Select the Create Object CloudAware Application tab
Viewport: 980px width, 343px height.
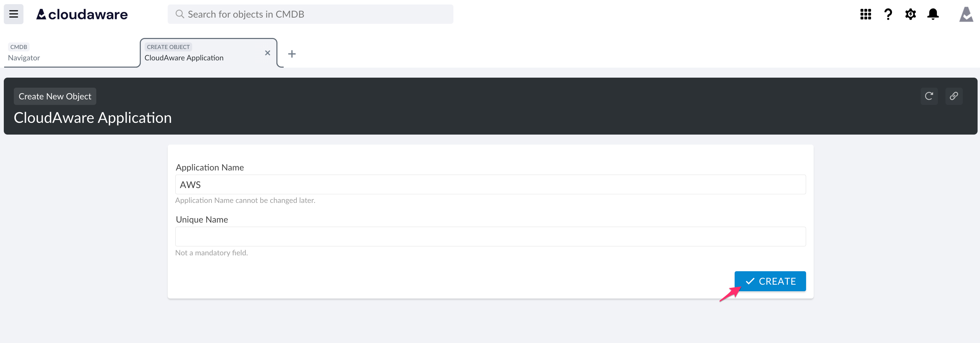point(202,53)
